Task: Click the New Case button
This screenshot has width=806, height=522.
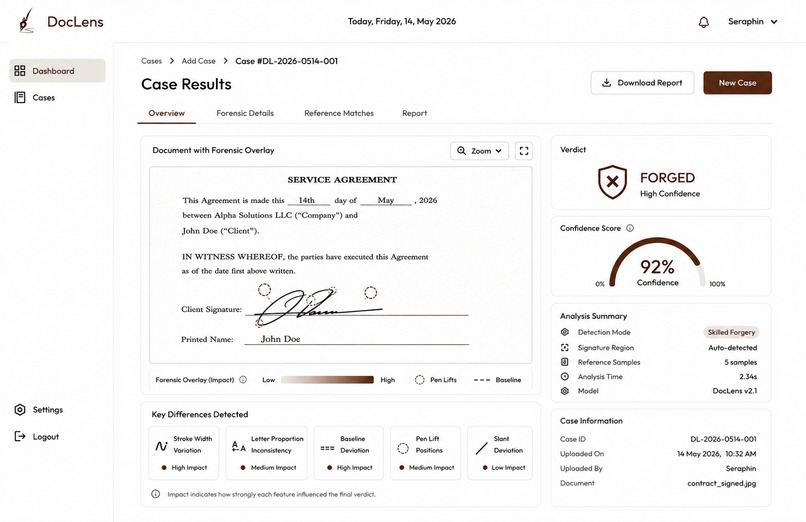Action: click(x=737, y=83)
